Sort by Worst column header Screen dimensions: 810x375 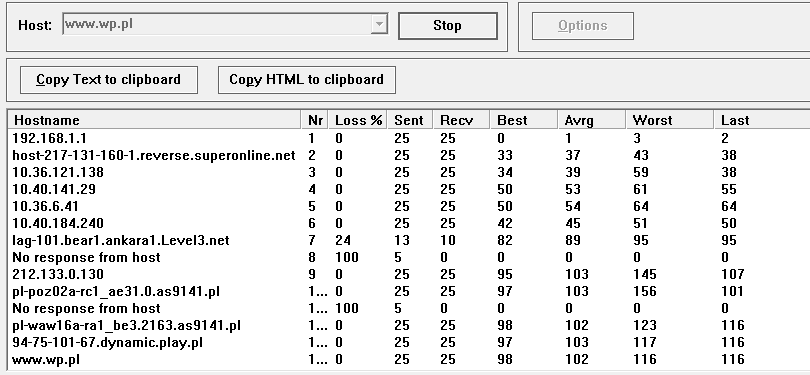coord(670,120)
